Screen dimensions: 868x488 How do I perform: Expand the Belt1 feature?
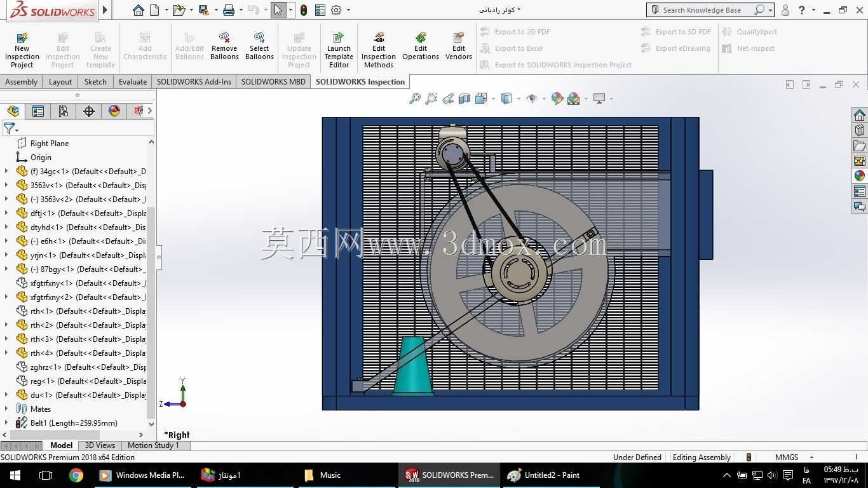[x=6, y=423]
